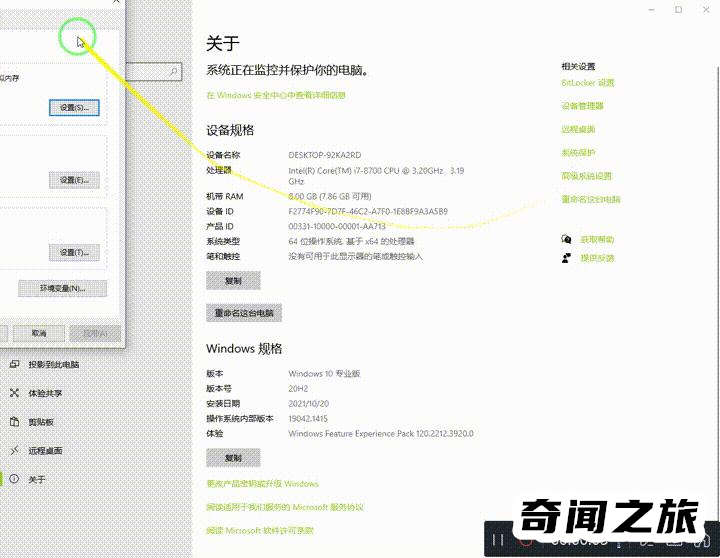The width and height of the screenshot is (720, 558).
Task: Pause the screen recording
Action: pyautogui.click(x=498, y=540)
